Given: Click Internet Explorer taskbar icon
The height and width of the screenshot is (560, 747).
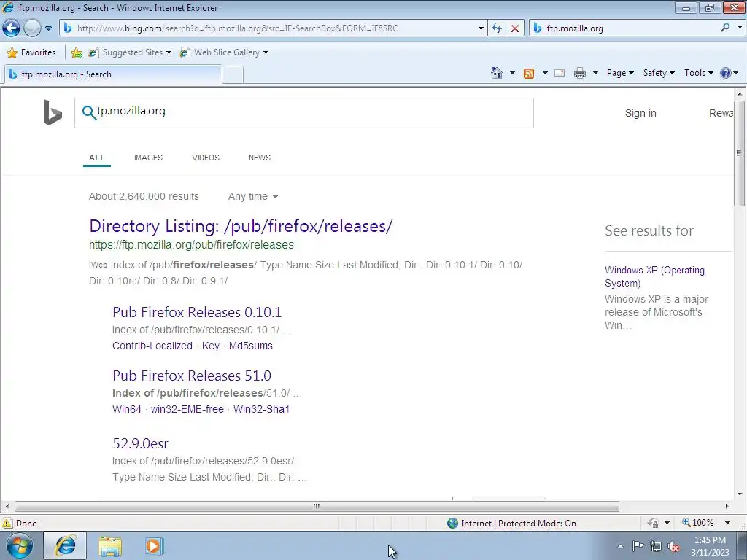Looking at the screenshot, I should tap(65, 545).
